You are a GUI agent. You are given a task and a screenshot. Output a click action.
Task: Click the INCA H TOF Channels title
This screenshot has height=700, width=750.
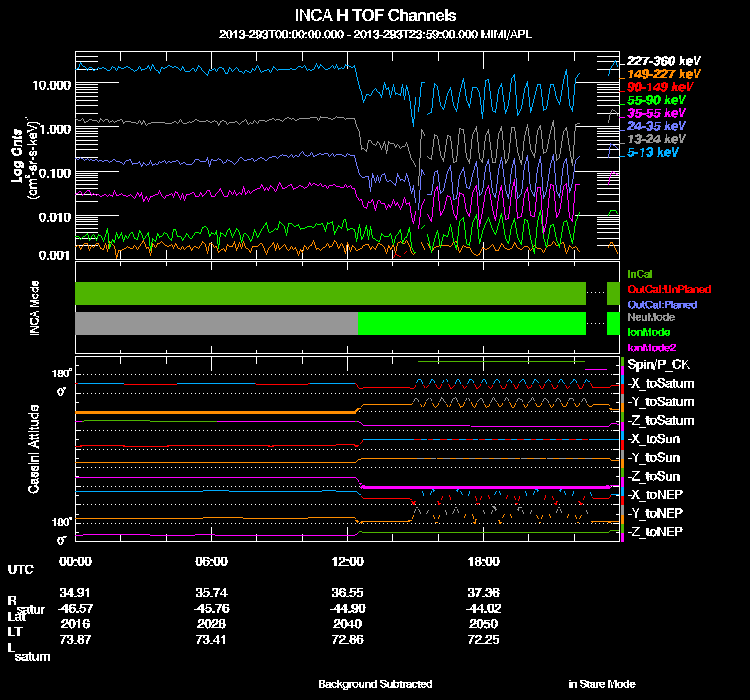click(375, 16)
